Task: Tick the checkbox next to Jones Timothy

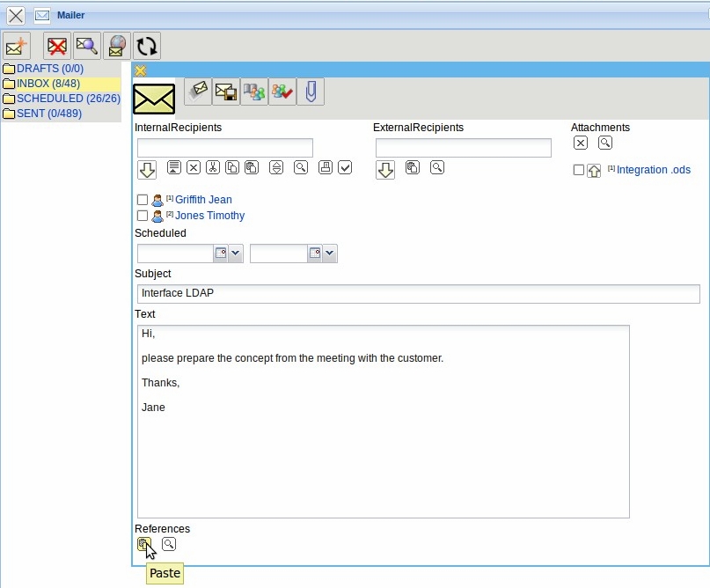Action: pos(143,217)
